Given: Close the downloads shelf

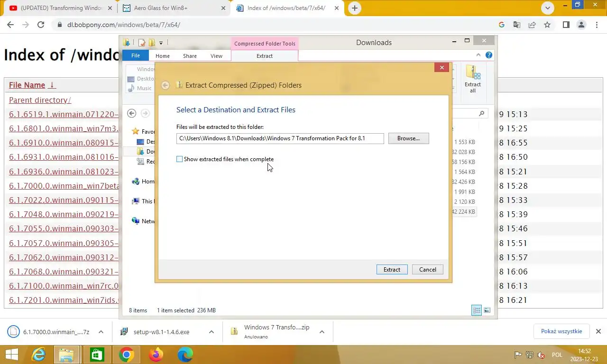Looking at the screenshot, I should coord(598,331).
